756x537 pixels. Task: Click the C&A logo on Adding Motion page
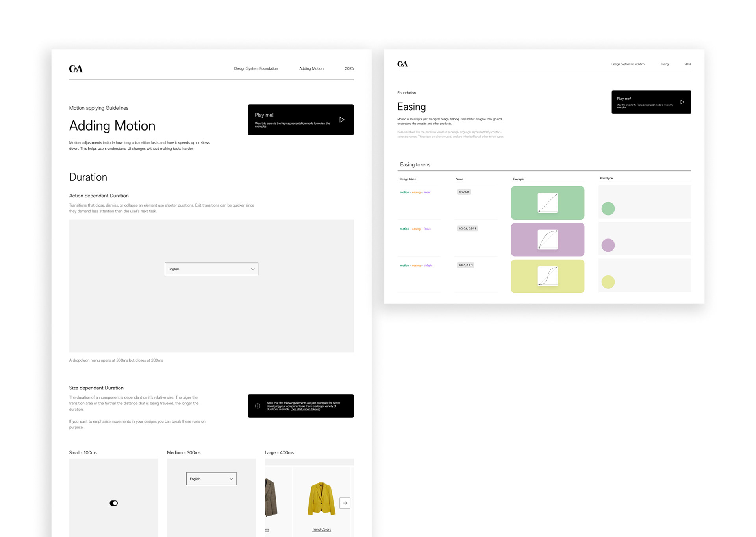click(76, 69)
